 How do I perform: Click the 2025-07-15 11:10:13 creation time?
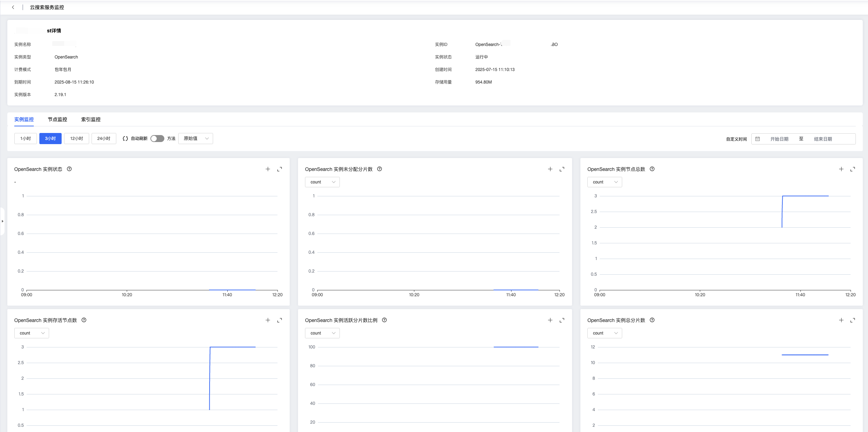point(495,70)
